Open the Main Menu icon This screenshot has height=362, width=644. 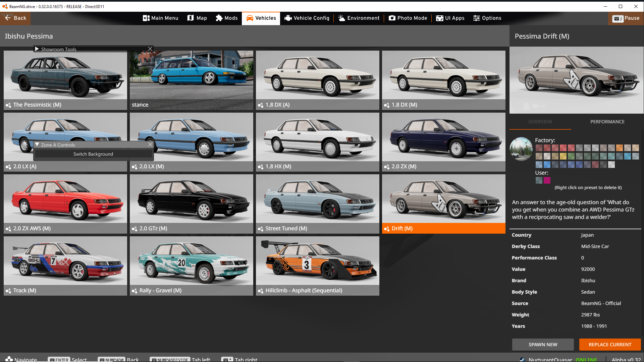160,18
